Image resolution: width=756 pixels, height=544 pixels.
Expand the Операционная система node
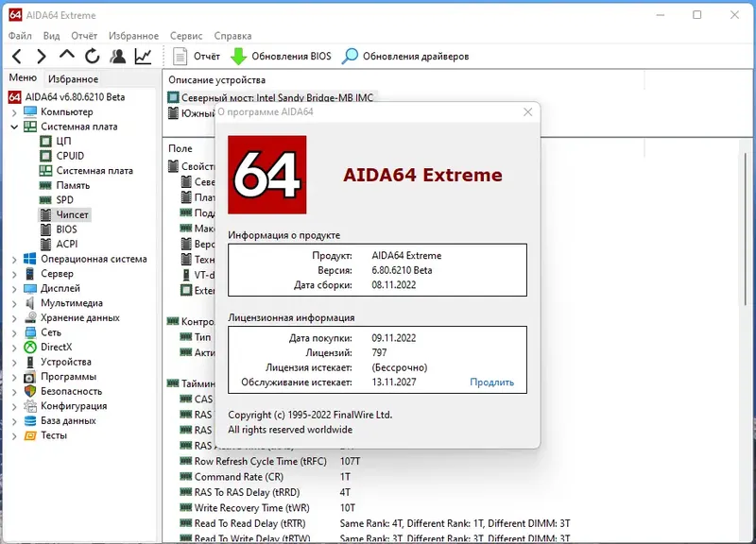pos(14,259)
